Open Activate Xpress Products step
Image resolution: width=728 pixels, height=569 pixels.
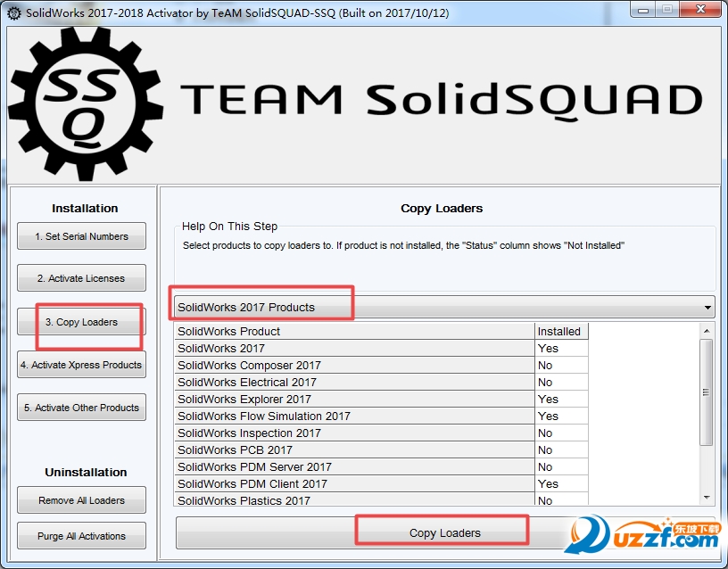pyautogui.click(x=81, y=365)
